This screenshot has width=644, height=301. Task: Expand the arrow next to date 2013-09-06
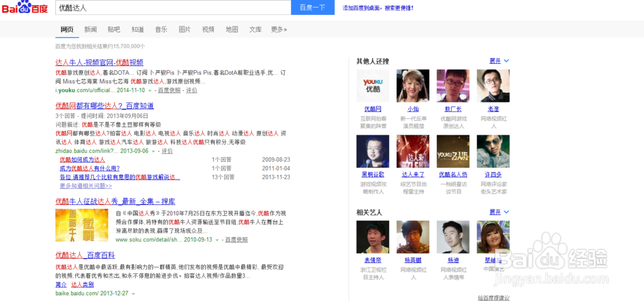[153, 151]
